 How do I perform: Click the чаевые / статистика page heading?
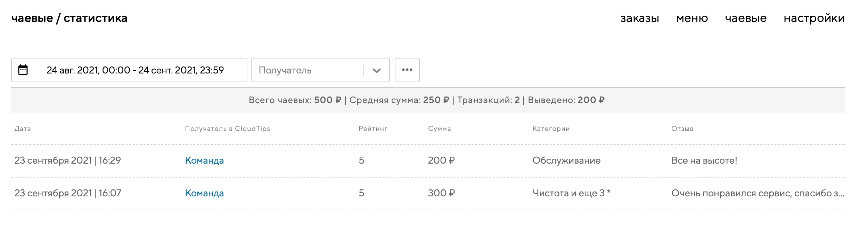click(69, 18)
